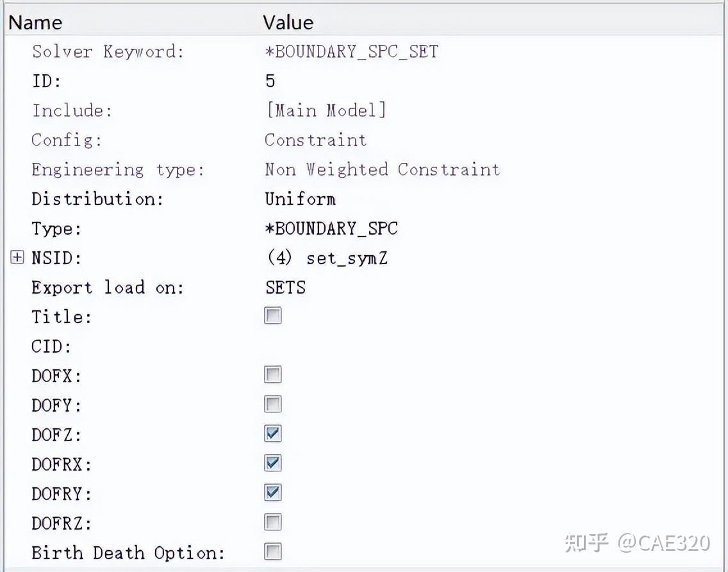Select the Solver Keyword *BOUNDARY_SPC_SET row

point(350,51)
